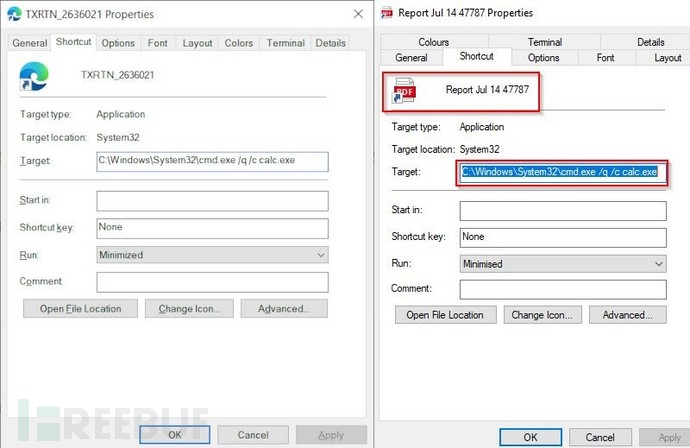Open the Colours tab in Report dialog
Screen dimensions: 690x448
point(433,42)
